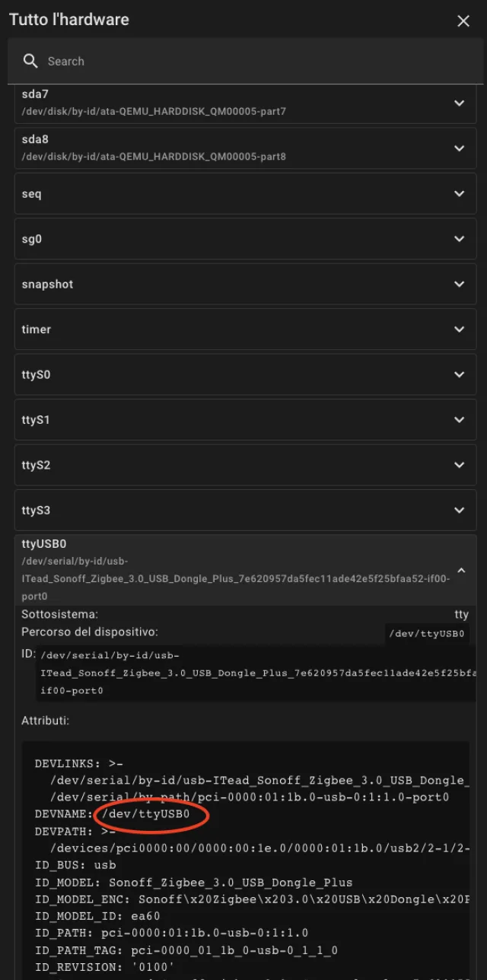
Task: Expand the ttyS1 chevron arrow
Action: click(459, 420)
